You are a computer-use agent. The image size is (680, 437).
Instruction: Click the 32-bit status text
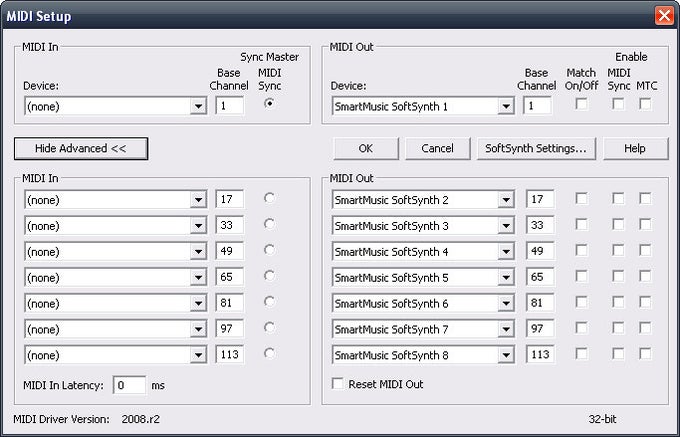tap(602, 419)
